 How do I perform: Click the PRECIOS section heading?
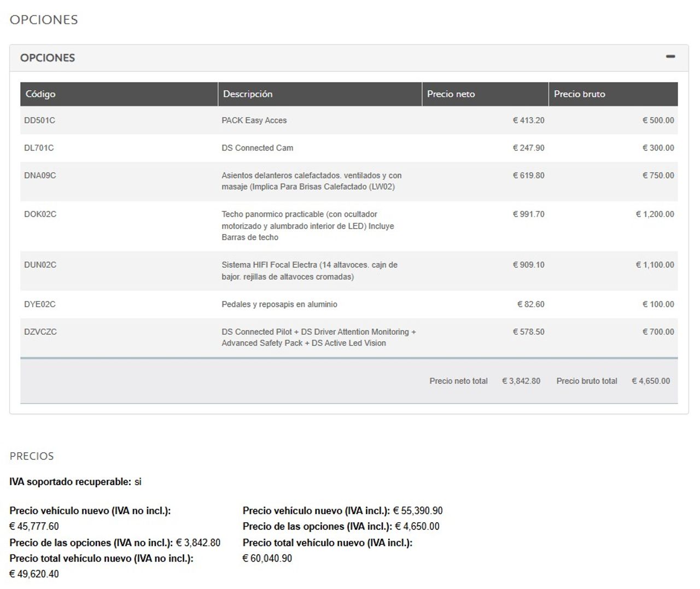click(32, 456)
